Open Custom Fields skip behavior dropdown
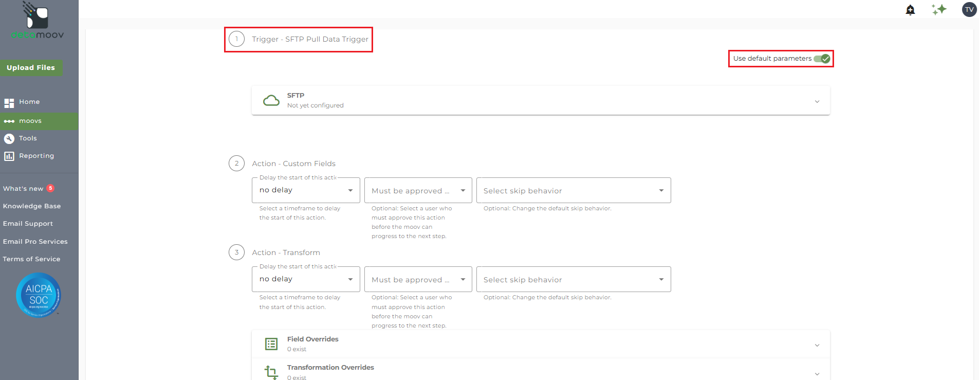 pyautogui.click(x=573, y=190)
